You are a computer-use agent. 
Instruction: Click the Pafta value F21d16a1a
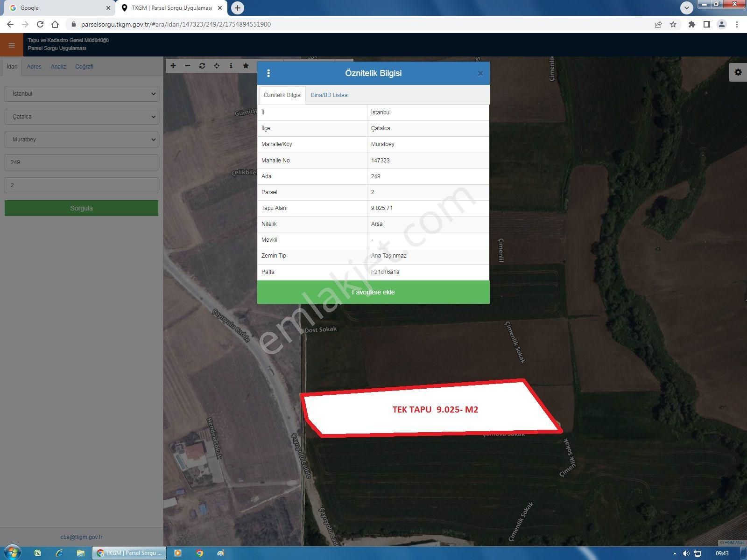coord(385,272)
